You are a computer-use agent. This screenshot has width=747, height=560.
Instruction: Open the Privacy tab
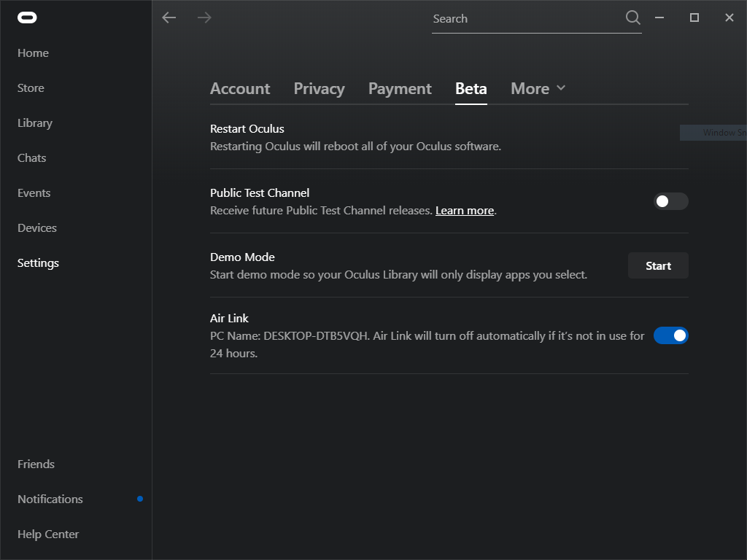coord(319,88)
